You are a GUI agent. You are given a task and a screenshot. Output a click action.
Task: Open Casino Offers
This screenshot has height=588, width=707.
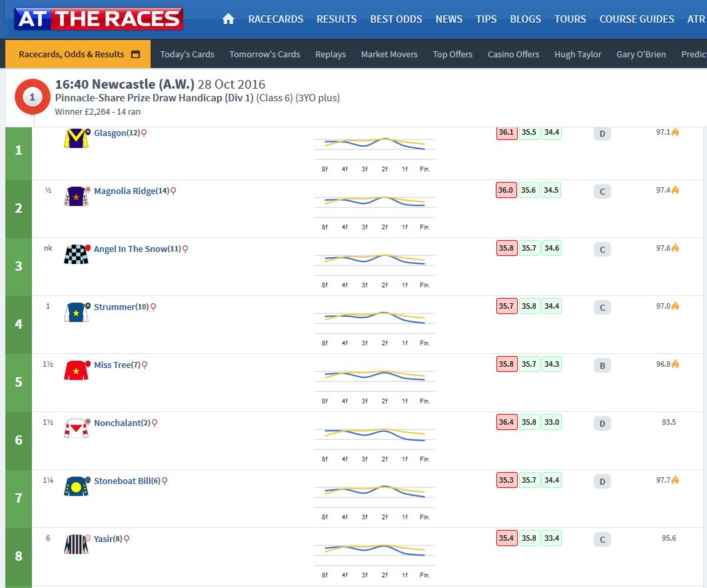pos(513,54)
